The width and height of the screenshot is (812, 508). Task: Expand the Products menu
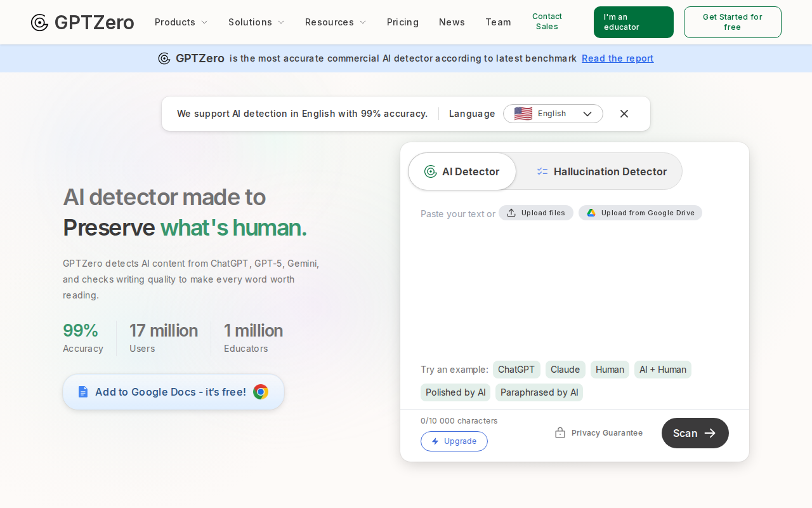click(x=181, y=22)
